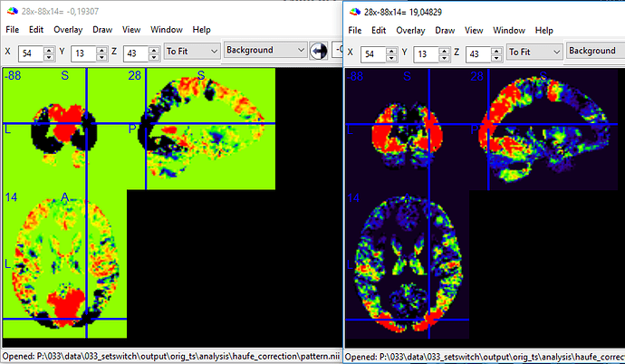Click Y coordinate field in right window
The image size is (625, 364).
click(x=426, y=53)
